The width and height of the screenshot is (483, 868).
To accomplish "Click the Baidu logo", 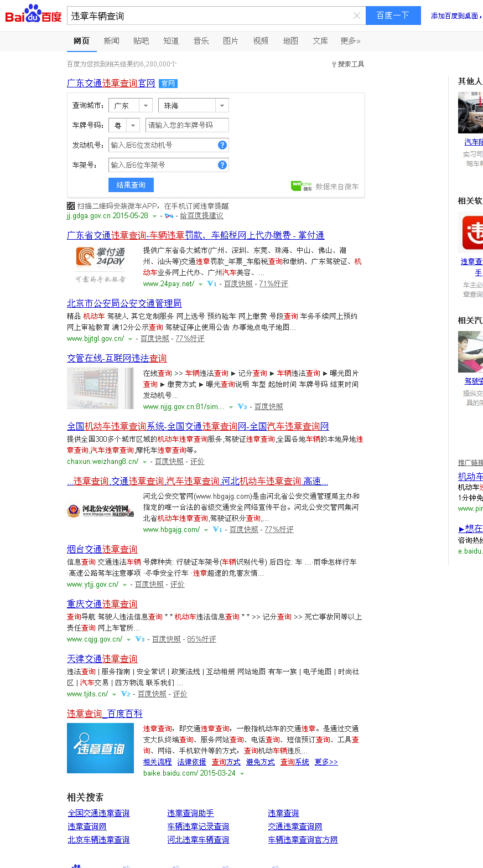I will click(x=33, y=14).
